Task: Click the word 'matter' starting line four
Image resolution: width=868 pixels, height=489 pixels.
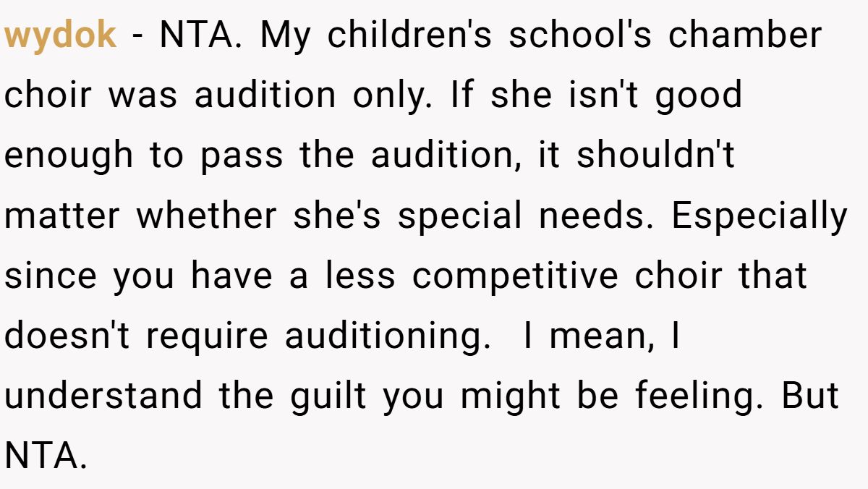Action: coord(63,216)
